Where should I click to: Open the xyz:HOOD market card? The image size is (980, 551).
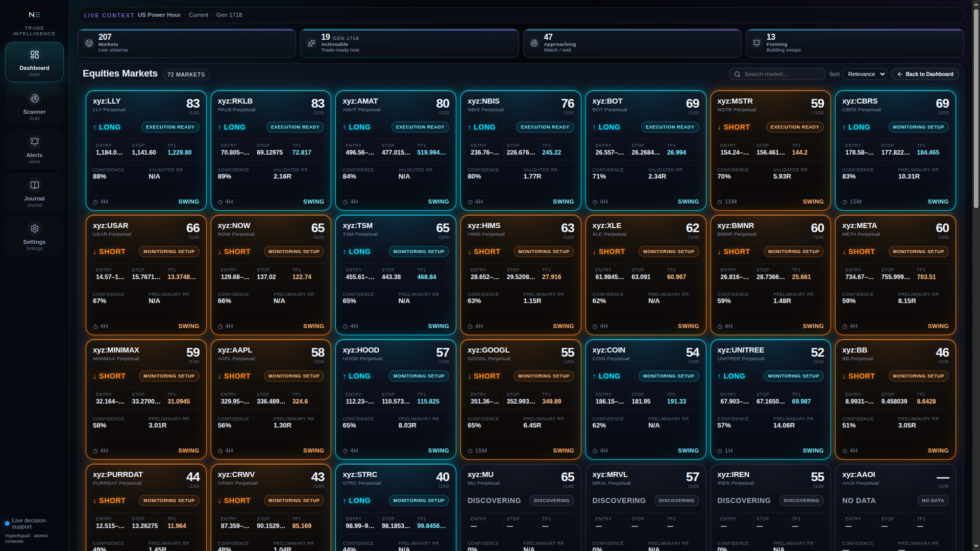point(396,399)
